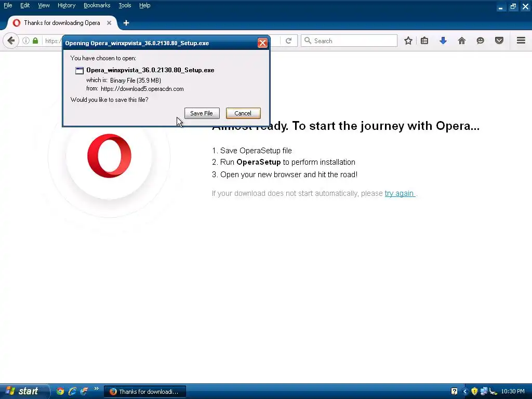Launch Internet Explorer from Quick Launch
This screenshot has width=532, height=399.
click(72, 391)
